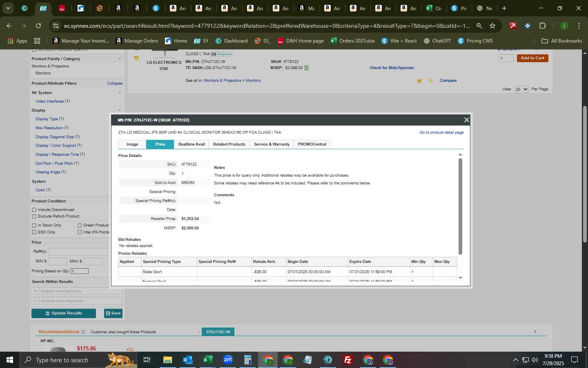Viewport: 588px width, 368px height.
Task: Collapse Product Family / Category section
Action: [x=120, y=59]
